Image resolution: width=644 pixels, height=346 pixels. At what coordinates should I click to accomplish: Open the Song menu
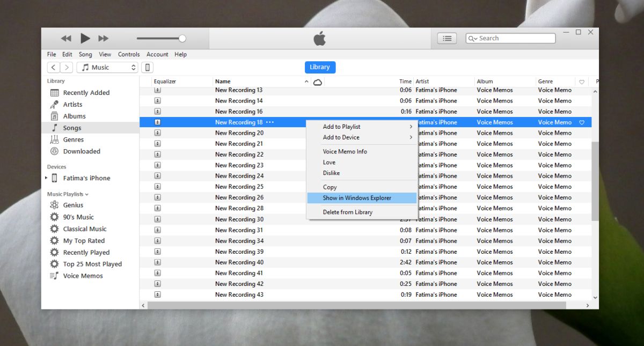(x=85, y=54)
